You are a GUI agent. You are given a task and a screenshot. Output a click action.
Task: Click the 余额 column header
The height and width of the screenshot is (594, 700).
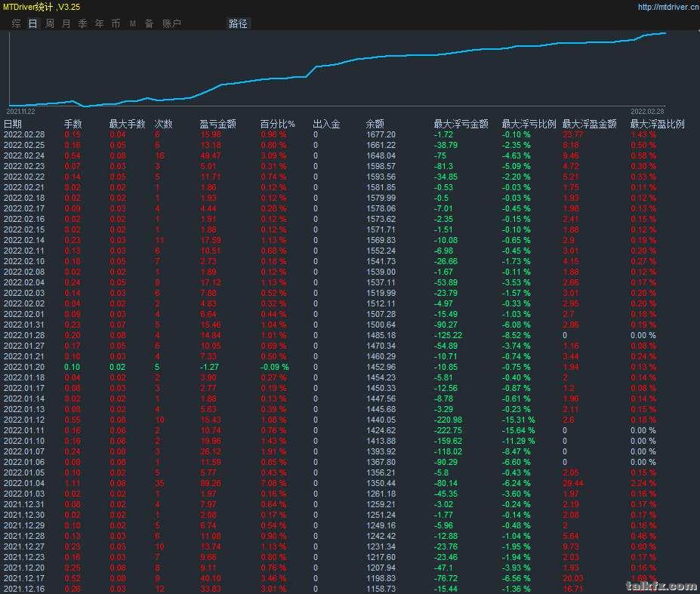(x=375, y=124)
